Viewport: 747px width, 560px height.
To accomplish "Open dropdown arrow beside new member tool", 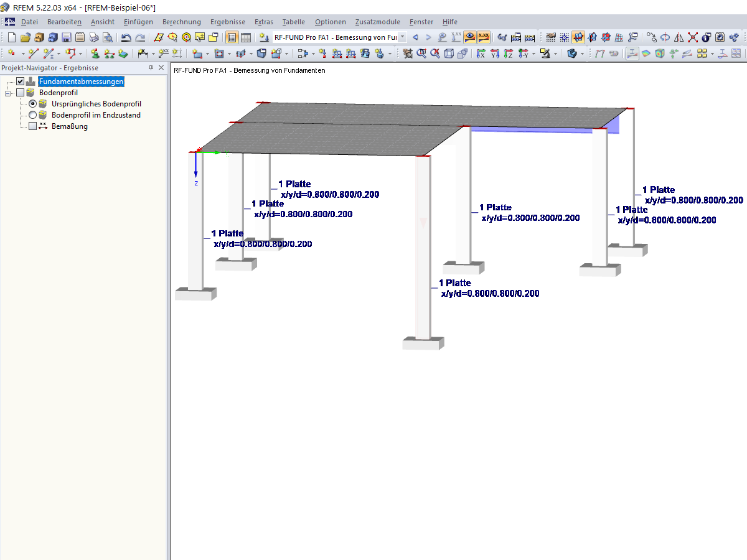I will 59,54.
